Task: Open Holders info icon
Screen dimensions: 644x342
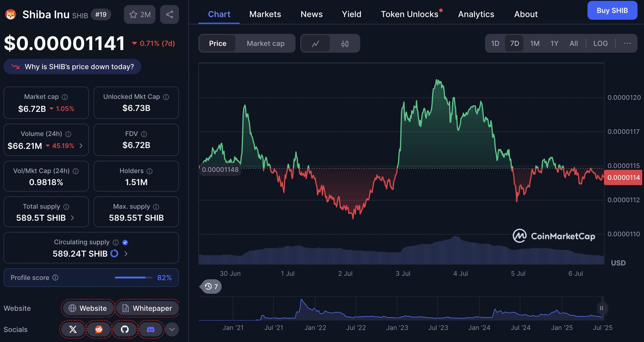Action: point(150,171)
